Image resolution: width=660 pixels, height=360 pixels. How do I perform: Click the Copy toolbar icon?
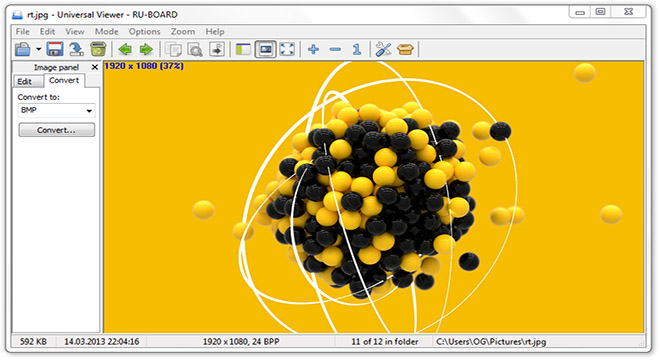pos(173,49)
